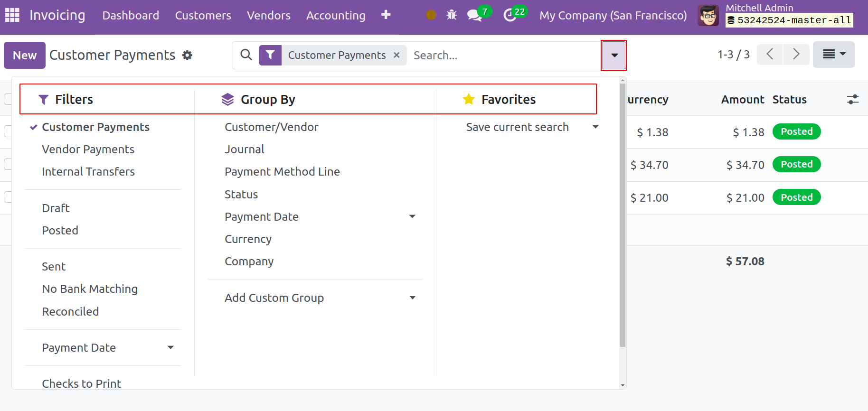
Task: Open the list view switcher button
Action: click(x=833, y=55)
